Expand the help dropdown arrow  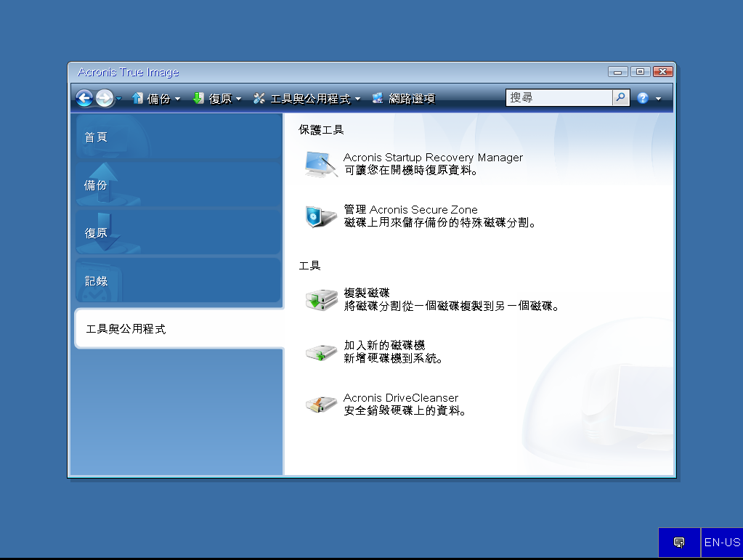(x=659, y=99)
